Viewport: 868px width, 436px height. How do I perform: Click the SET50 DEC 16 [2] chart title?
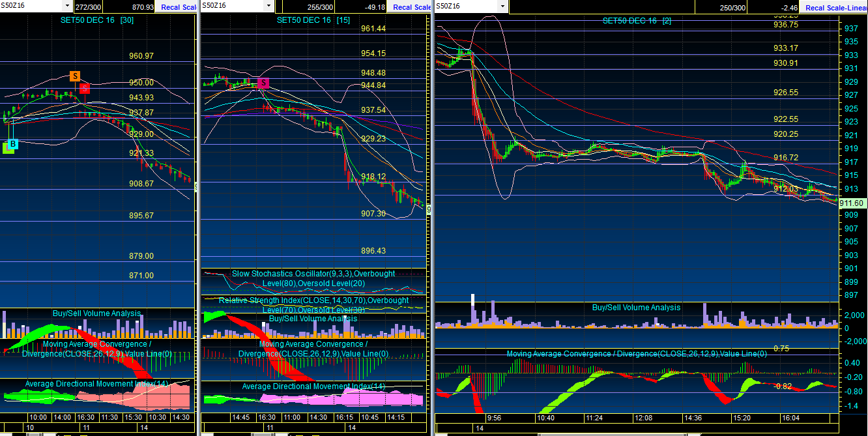click(637, 21)
